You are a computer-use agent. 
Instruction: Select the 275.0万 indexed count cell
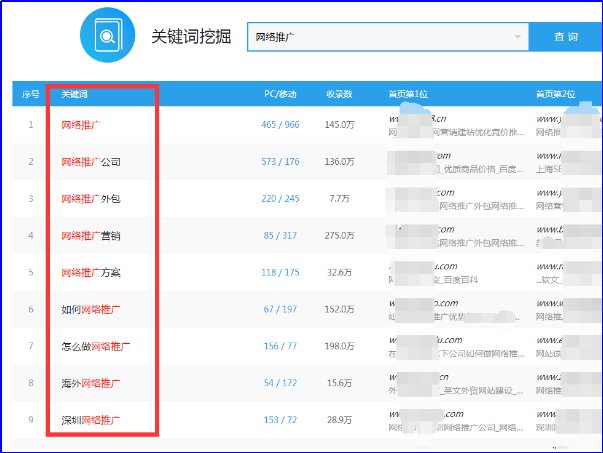[x=339, y=235]
